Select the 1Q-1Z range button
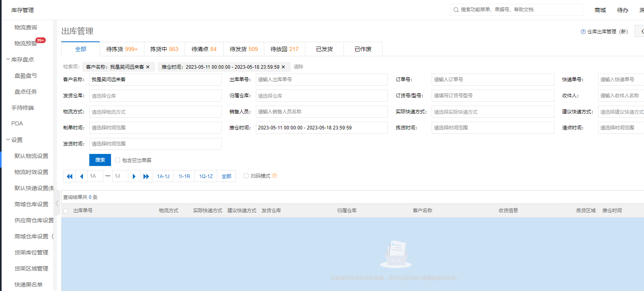 [206, 176]
